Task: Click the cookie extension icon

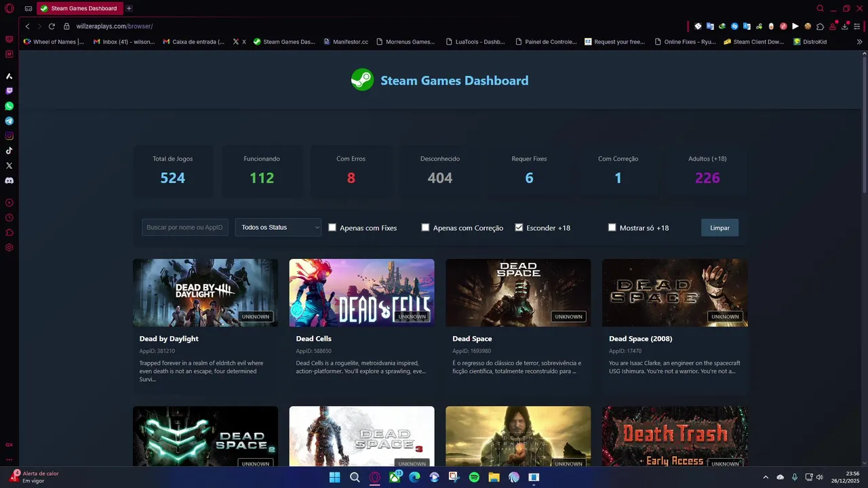Action: [x=808, y=26]
